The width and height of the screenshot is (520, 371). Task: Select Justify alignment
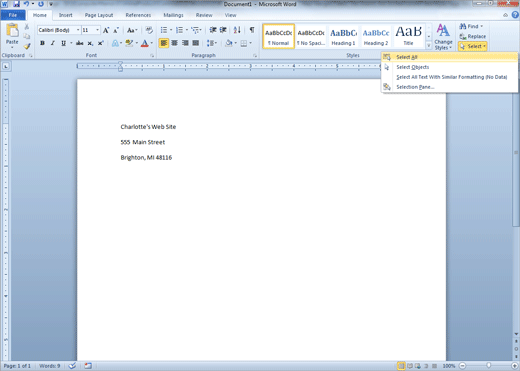click(x=196, y=43)
